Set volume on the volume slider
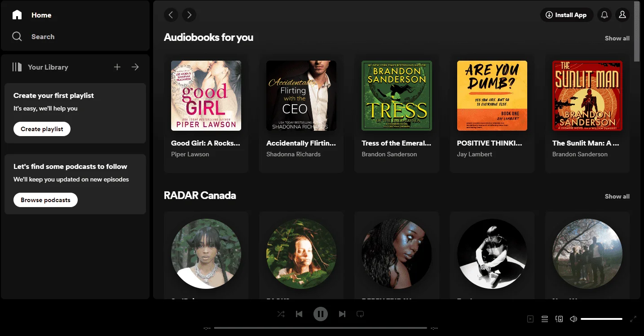Viewport: 644px width, 336px height. point(601,319)
